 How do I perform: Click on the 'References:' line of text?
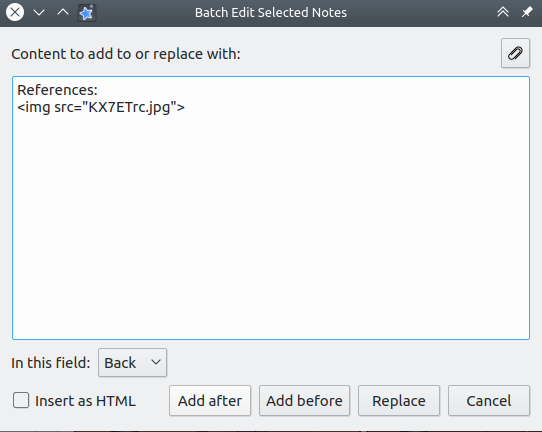57,90
